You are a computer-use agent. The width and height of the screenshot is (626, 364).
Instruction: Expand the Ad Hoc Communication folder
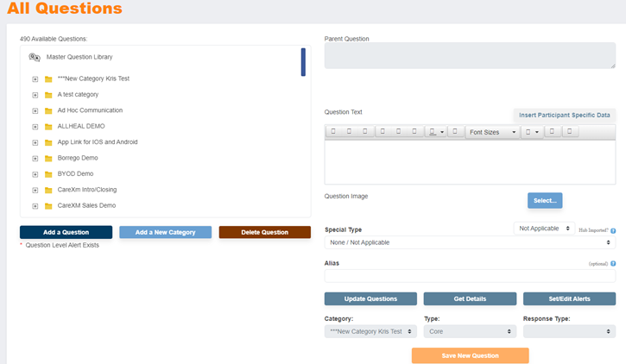click(x=35, y=110)
